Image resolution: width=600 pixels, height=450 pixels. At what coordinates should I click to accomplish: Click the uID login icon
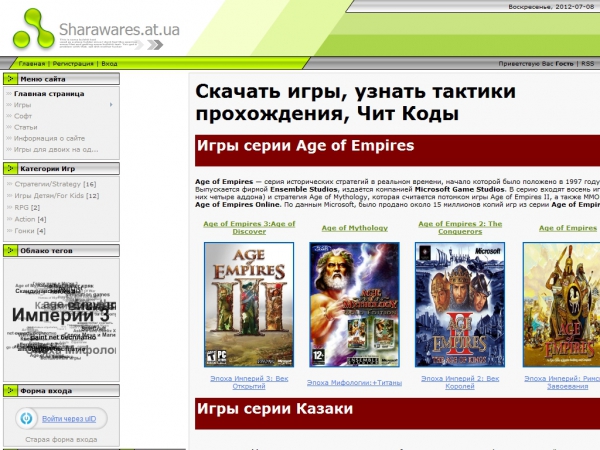point(26,419)
